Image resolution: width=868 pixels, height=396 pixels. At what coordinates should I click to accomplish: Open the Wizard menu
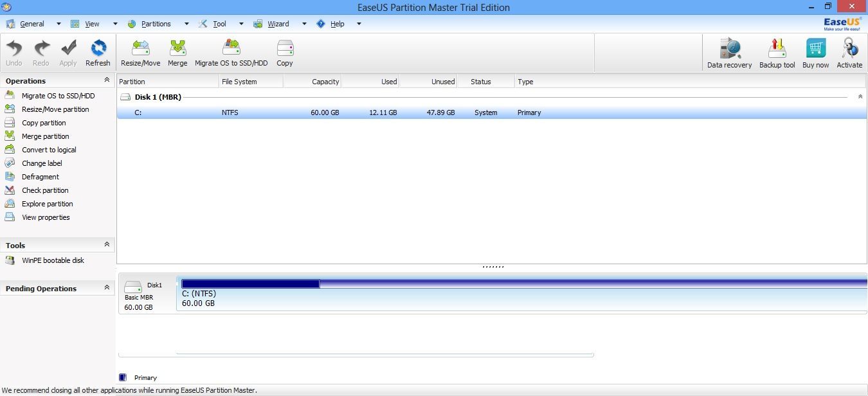coord(278,24)
